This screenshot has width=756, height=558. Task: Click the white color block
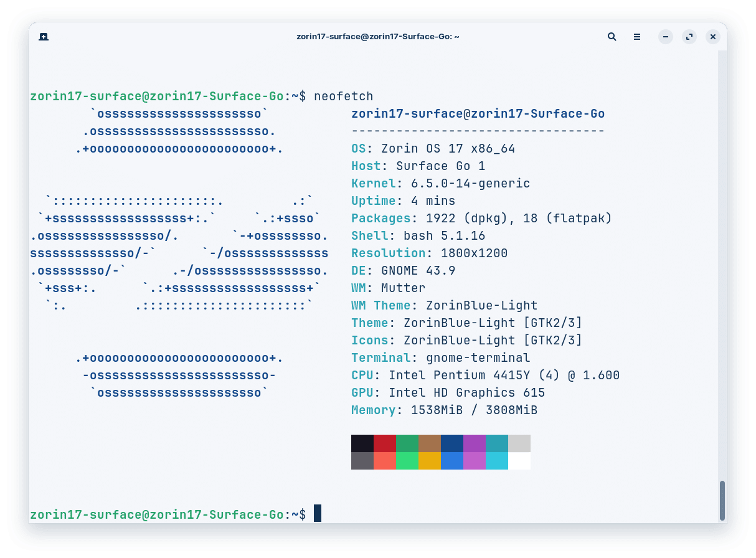point(519,461)
